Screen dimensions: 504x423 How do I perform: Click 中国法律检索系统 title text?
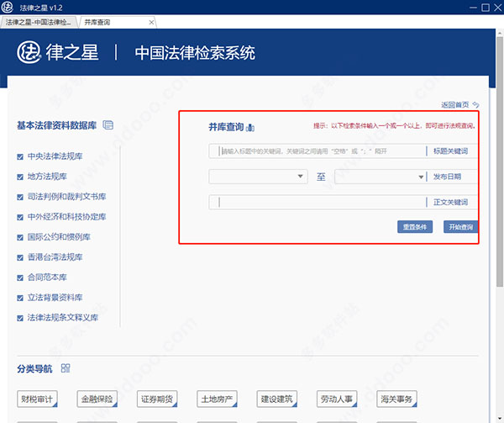pyautogui.click(x=195, y=53)
